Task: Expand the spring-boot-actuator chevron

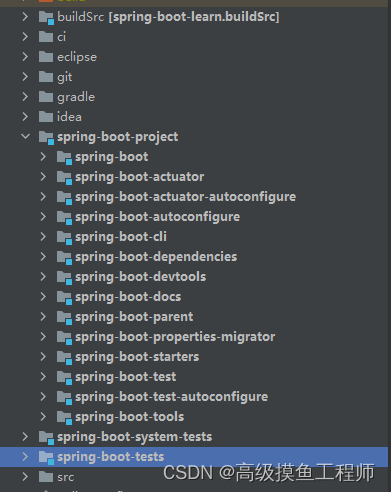Action: pyautogui.click(x=43, y=177)
